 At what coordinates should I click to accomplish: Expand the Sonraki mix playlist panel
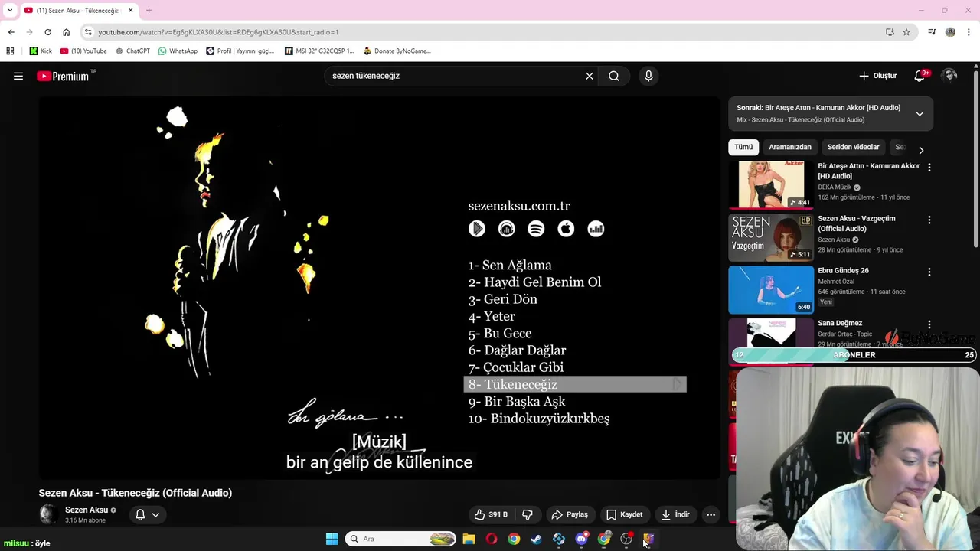(920, 114)
